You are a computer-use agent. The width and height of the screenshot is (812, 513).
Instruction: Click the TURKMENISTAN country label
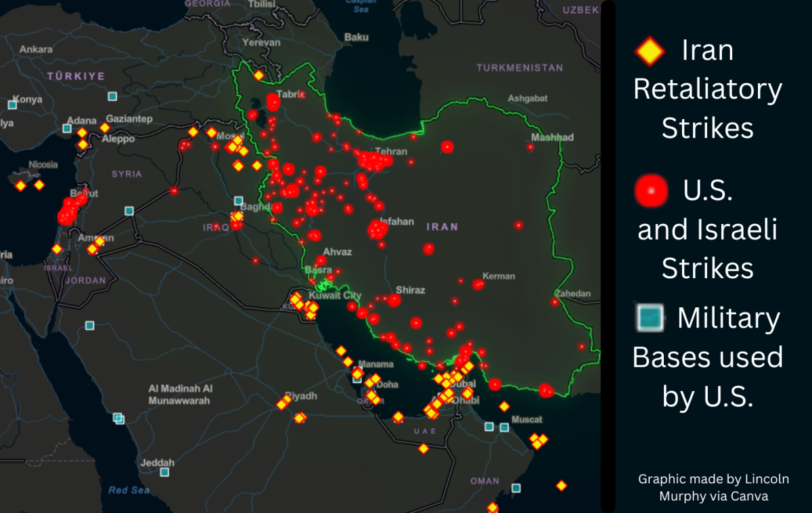point(520,68)
